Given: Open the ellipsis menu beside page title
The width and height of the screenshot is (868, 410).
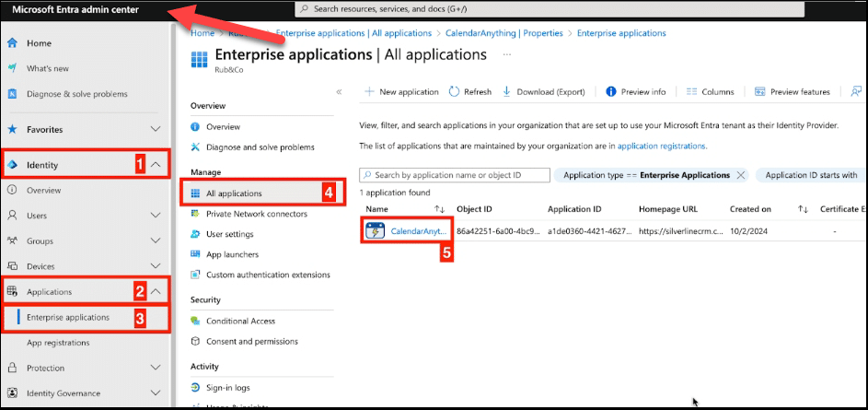Looking at the screenshot, I should point(507,55).
